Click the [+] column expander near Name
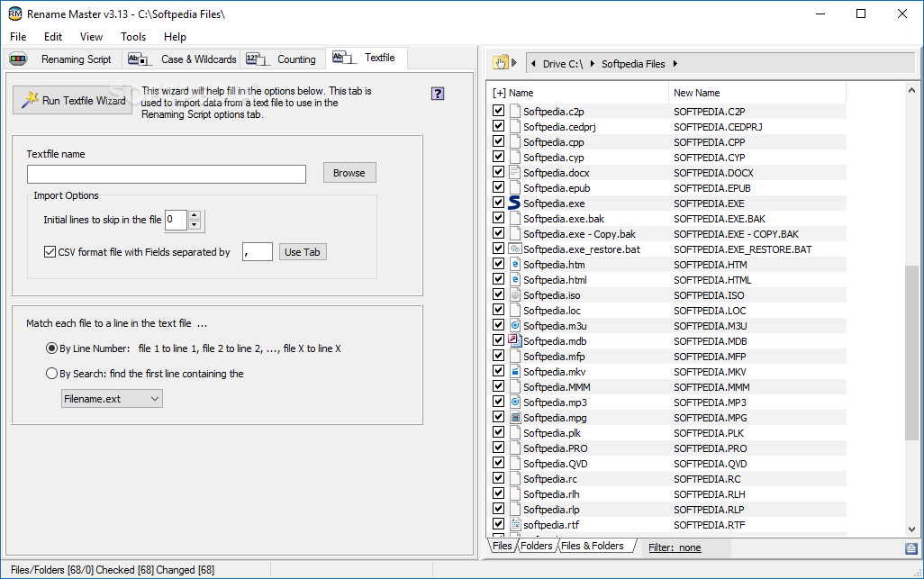The height and width of the screenshot is (579, 924). pyautogui.click(x=499, y=93)
